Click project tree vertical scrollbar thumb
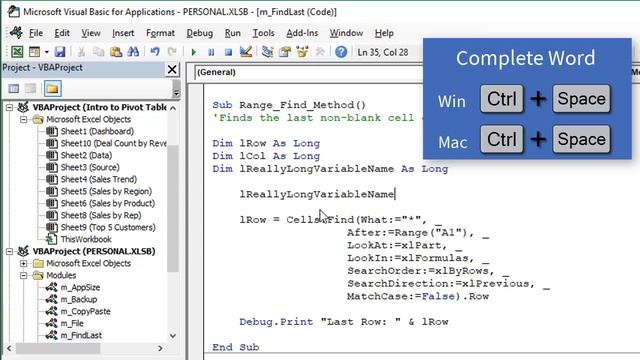640x360 pixels. [x=173, y=208]
